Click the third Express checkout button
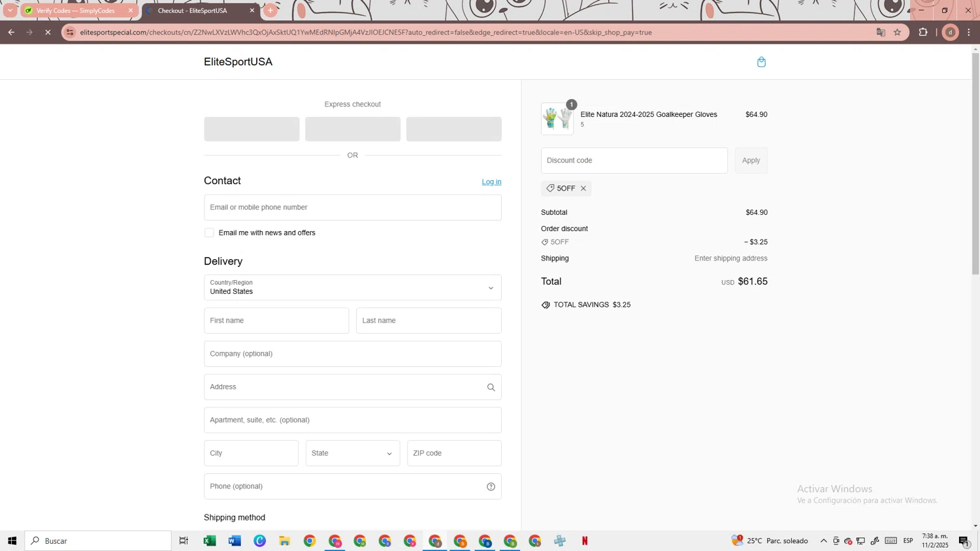 pyautogui.click(x=454, y=129)
